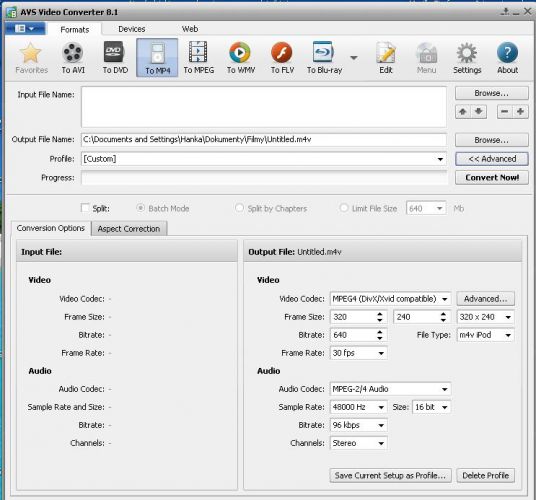
Task: Open the About question mark icon
Action: pyautogui.click(x=507, y=58)
